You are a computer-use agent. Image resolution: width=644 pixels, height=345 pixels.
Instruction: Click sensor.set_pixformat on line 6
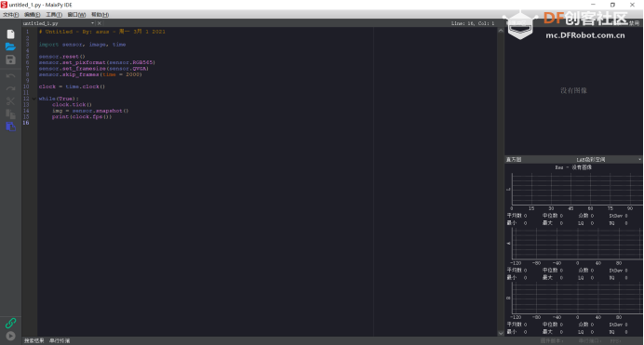[97, 62]
